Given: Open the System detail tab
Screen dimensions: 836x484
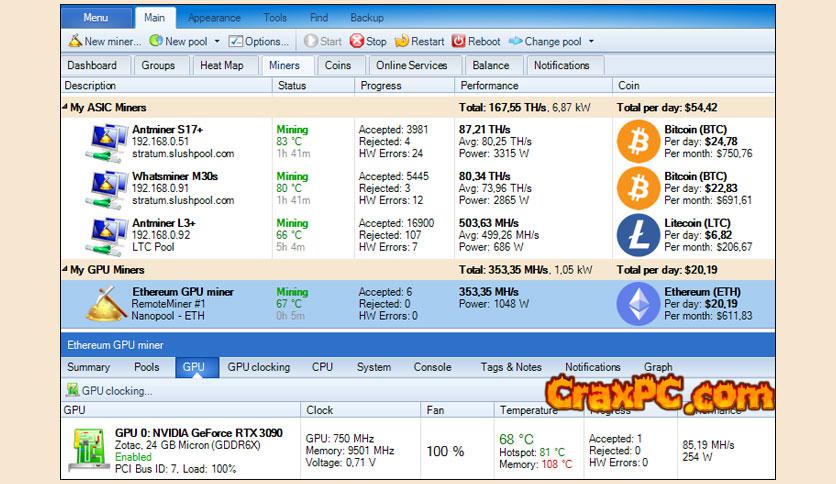Looking at the screenshot, I should 374,367.
